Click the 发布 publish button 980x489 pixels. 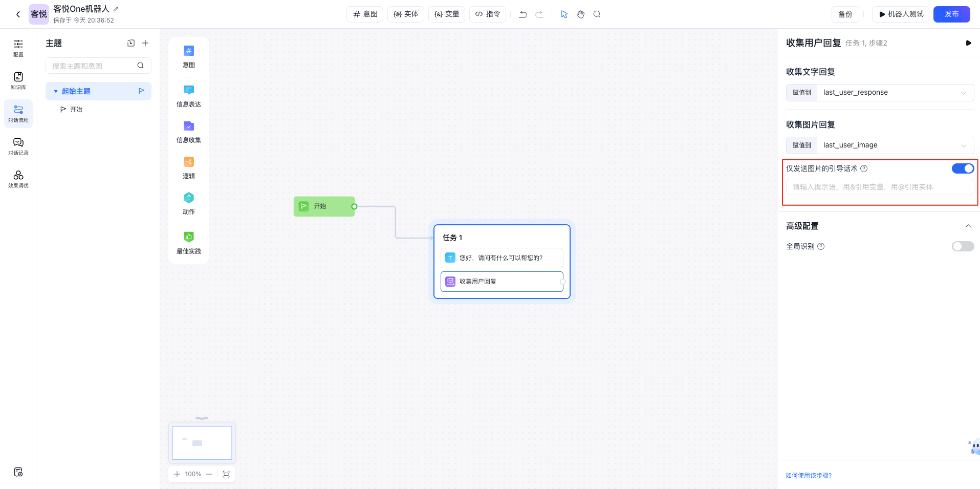click(951, 14)
